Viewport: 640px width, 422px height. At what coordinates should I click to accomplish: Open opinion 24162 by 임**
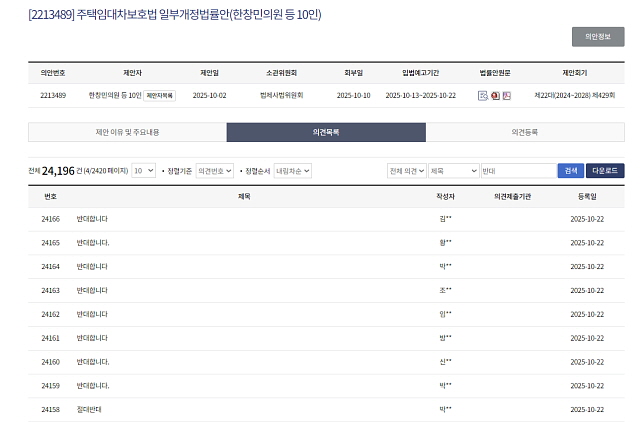pos(92,314)
